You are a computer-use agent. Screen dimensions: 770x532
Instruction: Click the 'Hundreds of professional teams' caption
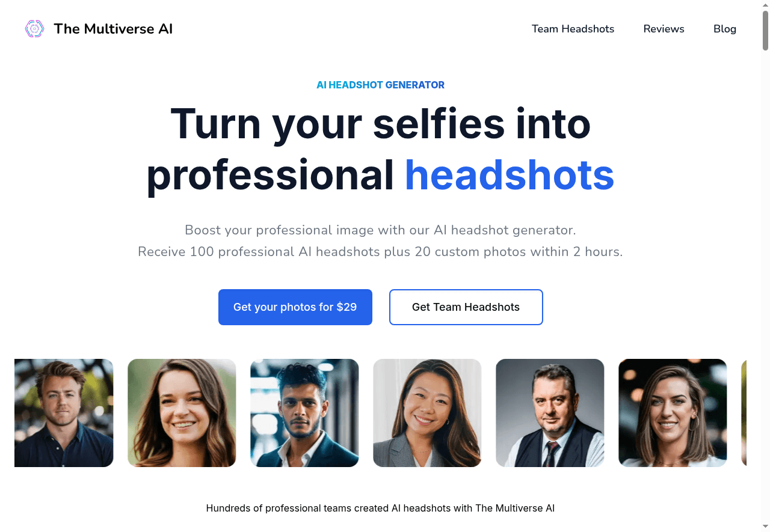380,509
